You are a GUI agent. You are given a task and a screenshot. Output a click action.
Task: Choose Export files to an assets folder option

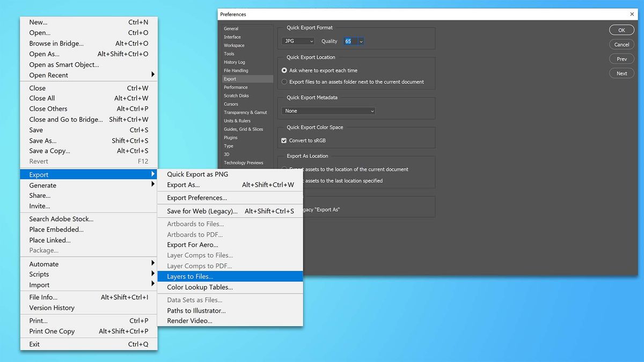(x=284, y=81)
